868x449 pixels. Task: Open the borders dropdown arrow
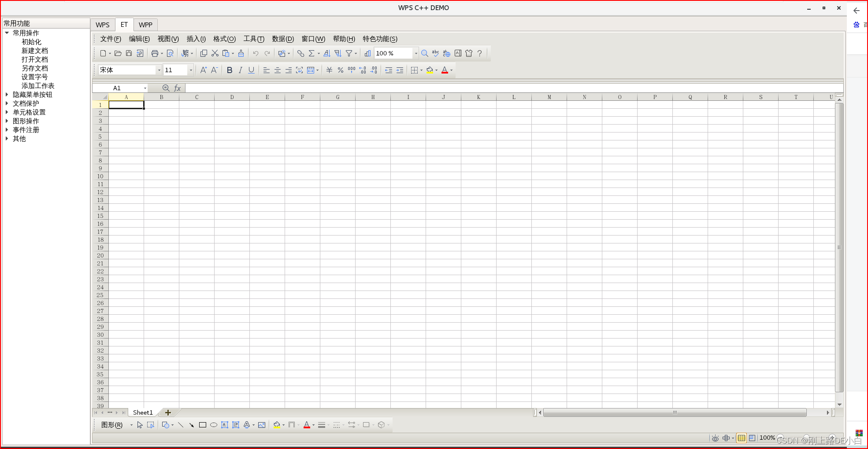click(x=421, y=70)
